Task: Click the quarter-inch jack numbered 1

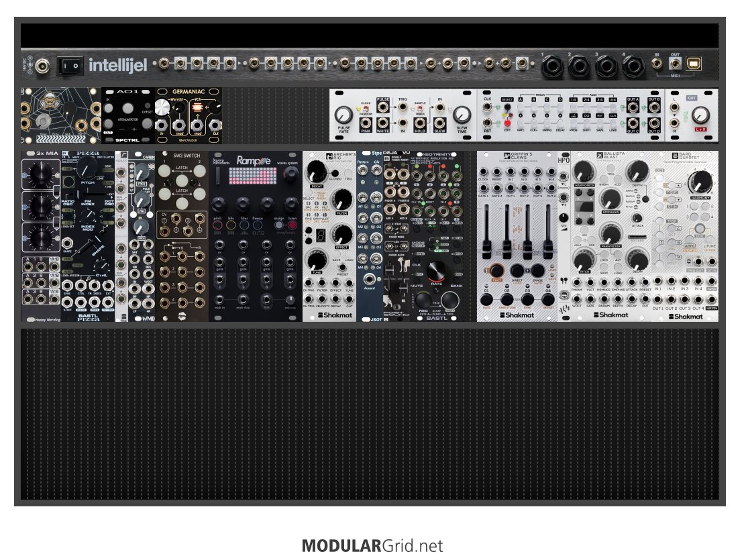Action: 551,67
